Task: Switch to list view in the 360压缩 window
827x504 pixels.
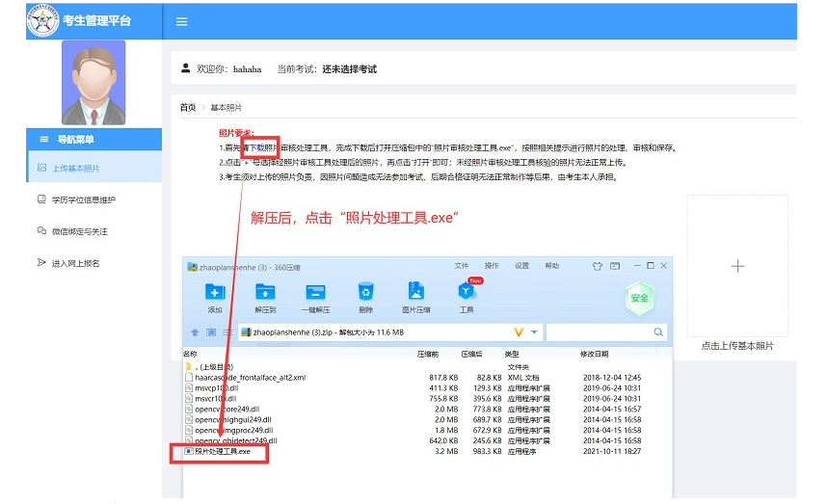Action: tap(227, 332)
